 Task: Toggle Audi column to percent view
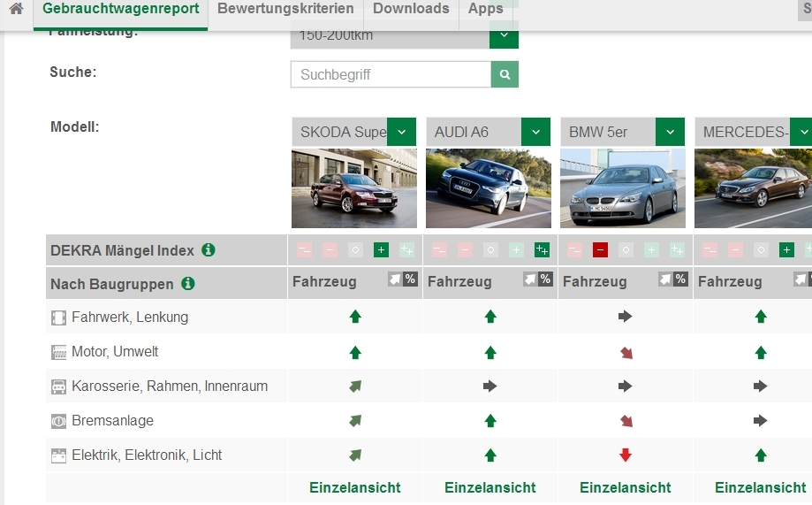click(x=545, y=279)
